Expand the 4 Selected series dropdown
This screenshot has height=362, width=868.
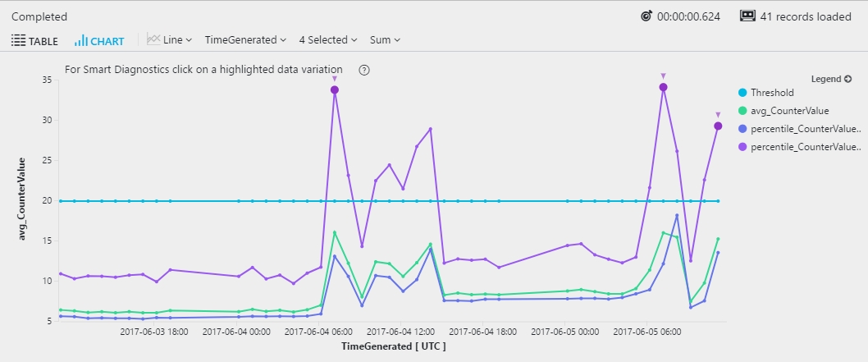pos(328,40)
